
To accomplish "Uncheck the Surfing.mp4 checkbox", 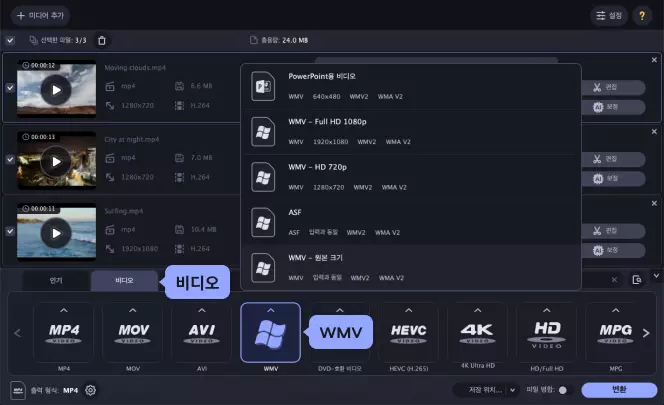I will pyautogui.click(x=10, y=231).
